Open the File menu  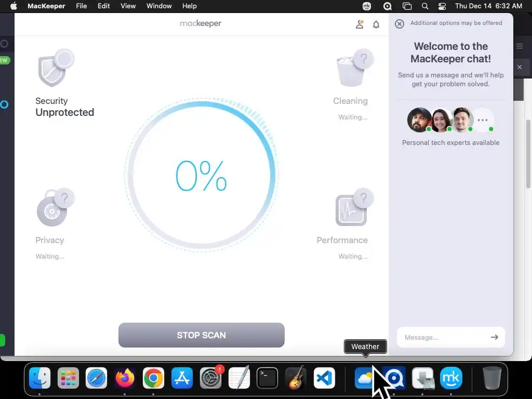click(81, 6)
